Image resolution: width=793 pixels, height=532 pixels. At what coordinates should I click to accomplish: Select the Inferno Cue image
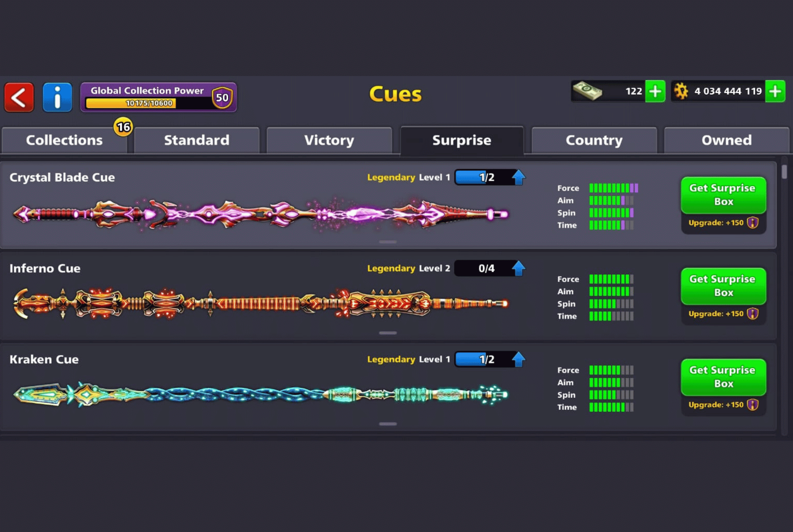pos(261,303)
